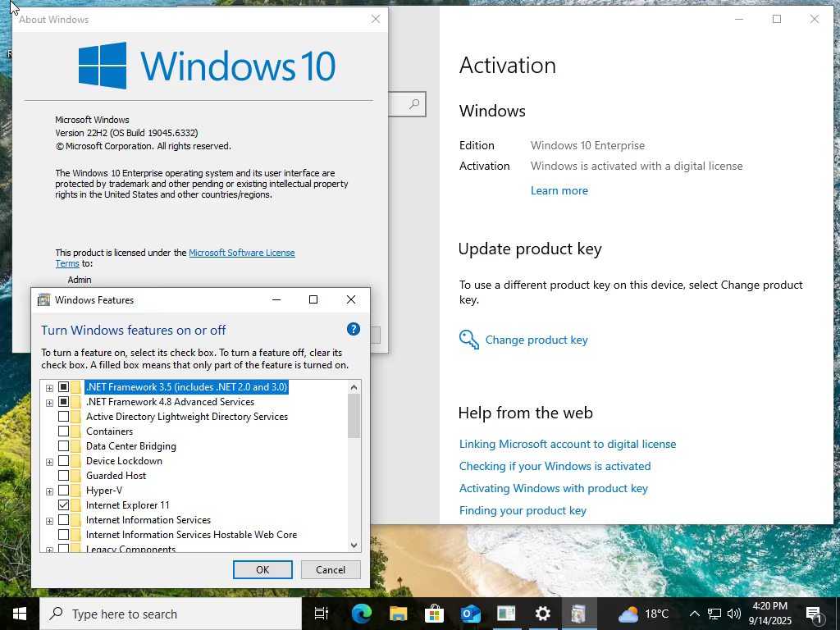Screen dimensions: 840x630
Task: Open File Explorer from the taskbar
Action: point(398,614)
